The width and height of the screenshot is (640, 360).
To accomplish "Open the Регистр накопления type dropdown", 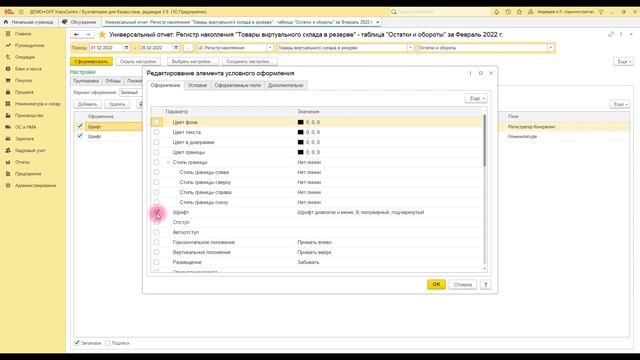I will point(270,48).
